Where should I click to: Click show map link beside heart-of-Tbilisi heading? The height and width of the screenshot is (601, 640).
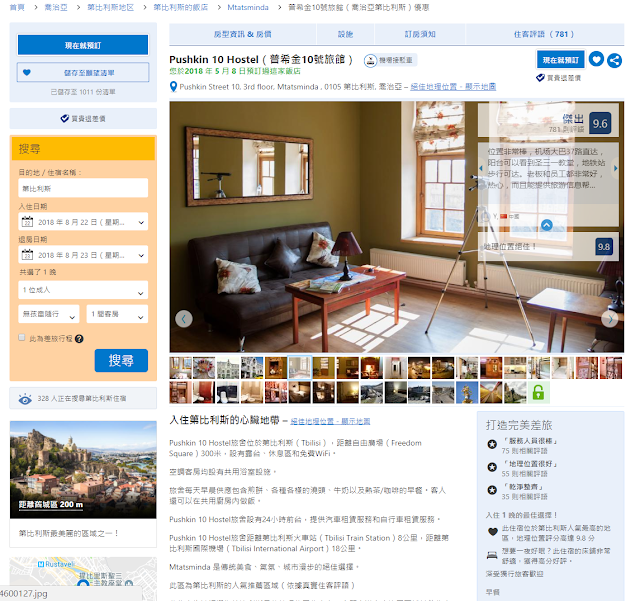330,421
